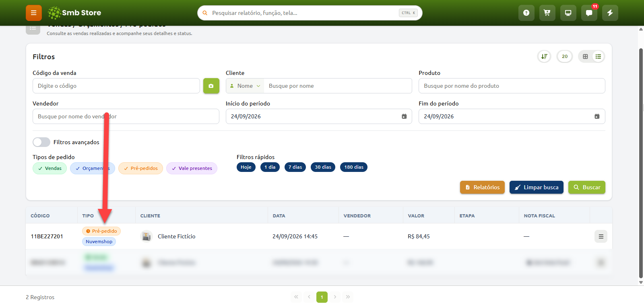Go to the next page arrow
644x308 pixels.
[335, 297]
